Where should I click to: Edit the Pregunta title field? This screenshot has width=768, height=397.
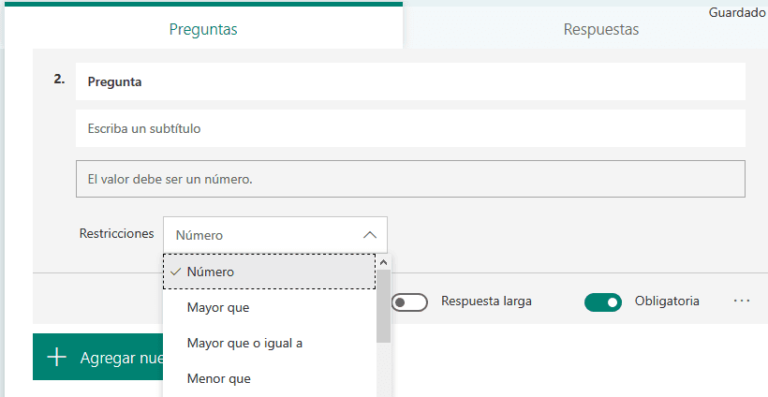tap(410, 81)
